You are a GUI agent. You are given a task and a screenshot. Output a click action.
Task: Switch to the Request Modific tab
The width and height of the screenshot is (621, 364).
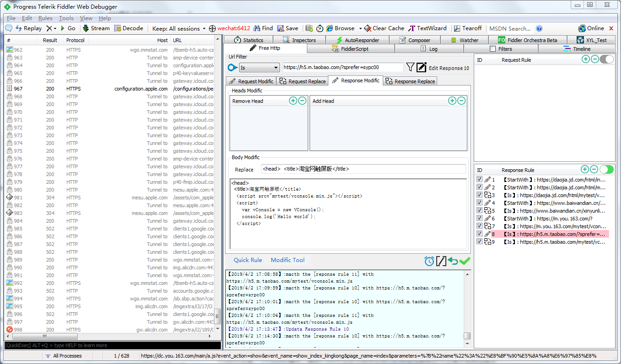[252, 81]
